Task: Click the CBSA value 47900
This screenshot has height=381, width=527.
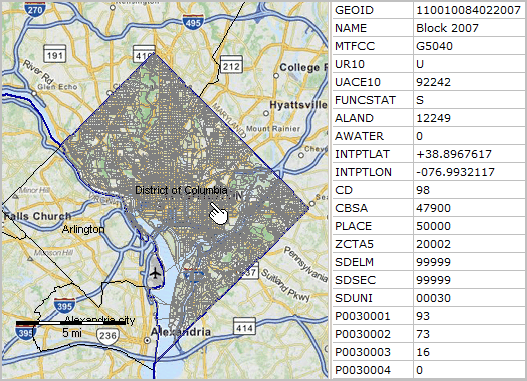Action: [x=433, y=208]
